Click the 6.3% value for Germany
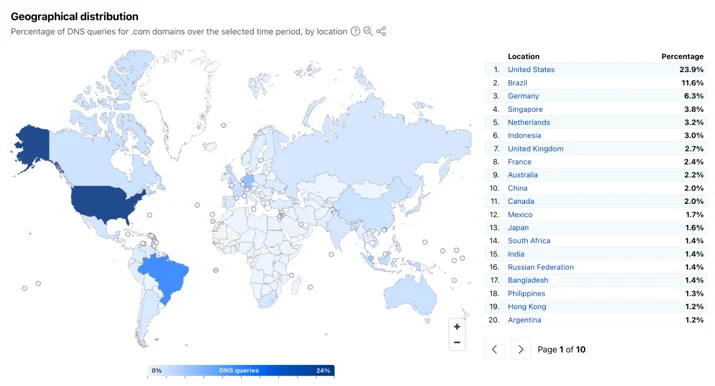This screenshot has height=386, width=715. (694, 96)
